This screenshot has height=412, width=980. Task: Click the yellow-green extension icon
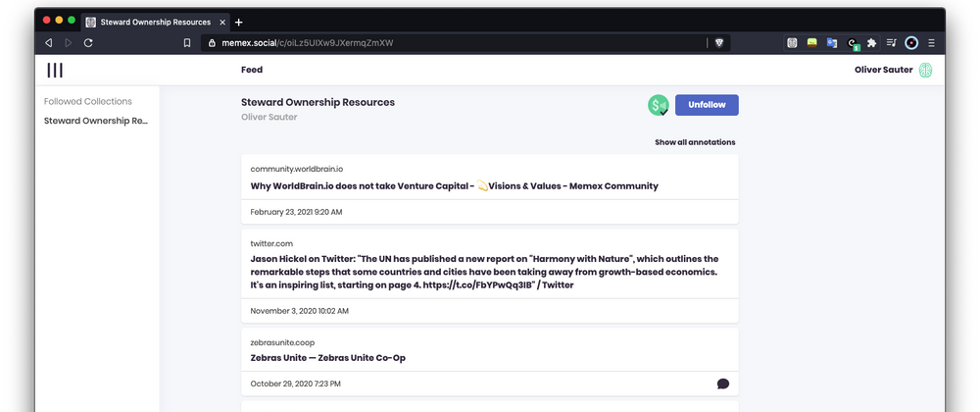click(x=811, y=43)
